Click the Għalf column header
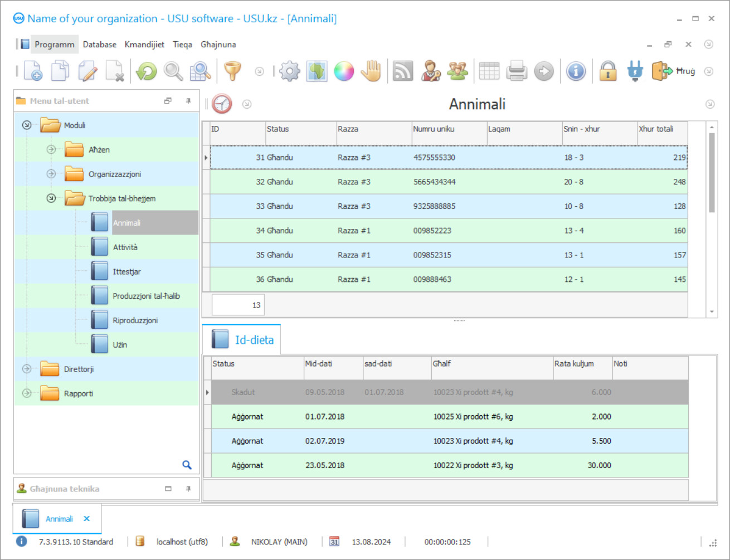The height and width of the screenshot is (560, 730). click(492, 368)
